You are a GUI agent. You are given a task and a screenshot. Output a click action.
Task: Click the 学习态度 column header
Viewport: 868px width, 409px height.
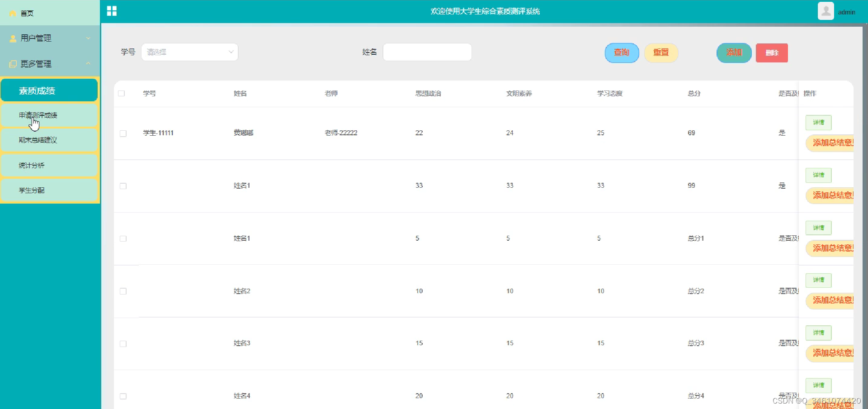point(610,94)
